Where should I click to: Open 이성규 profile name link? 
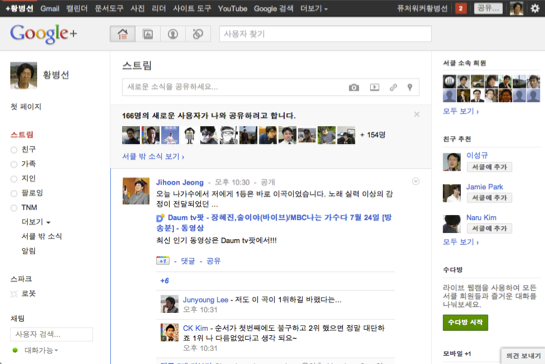tap(477, 155)
